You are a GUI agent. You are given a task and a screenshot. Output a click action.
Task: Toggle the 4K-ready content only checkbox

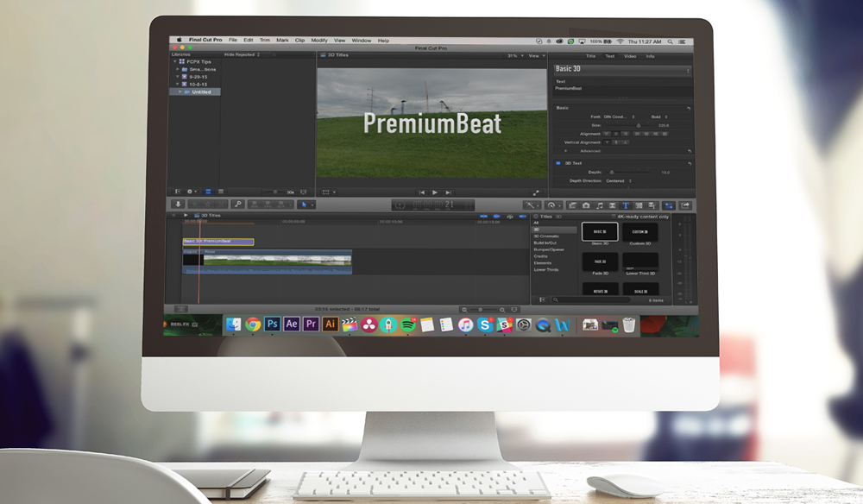point(613,217)
